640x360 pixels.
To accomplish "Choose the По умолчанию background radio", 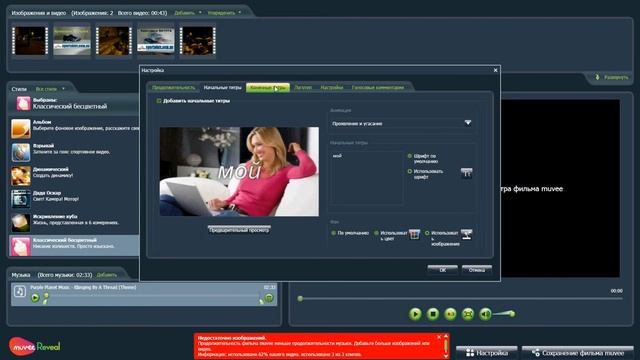I will (x=333, y=233).
